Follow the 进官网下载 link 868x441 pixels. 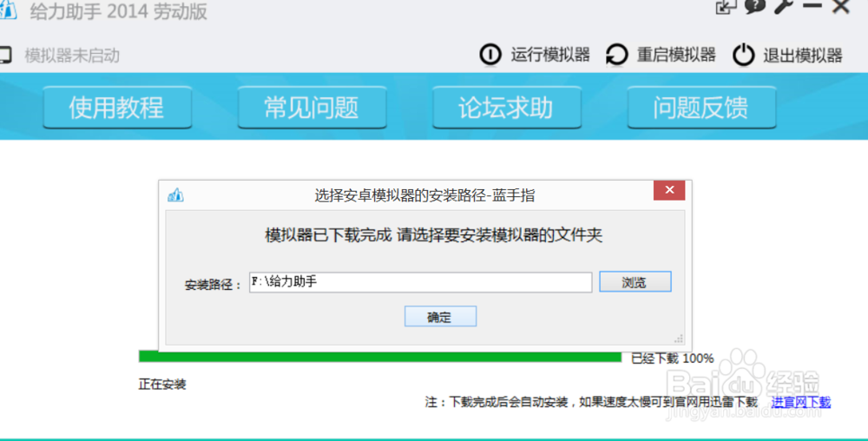pyautogui.click(x=801, y=402)
